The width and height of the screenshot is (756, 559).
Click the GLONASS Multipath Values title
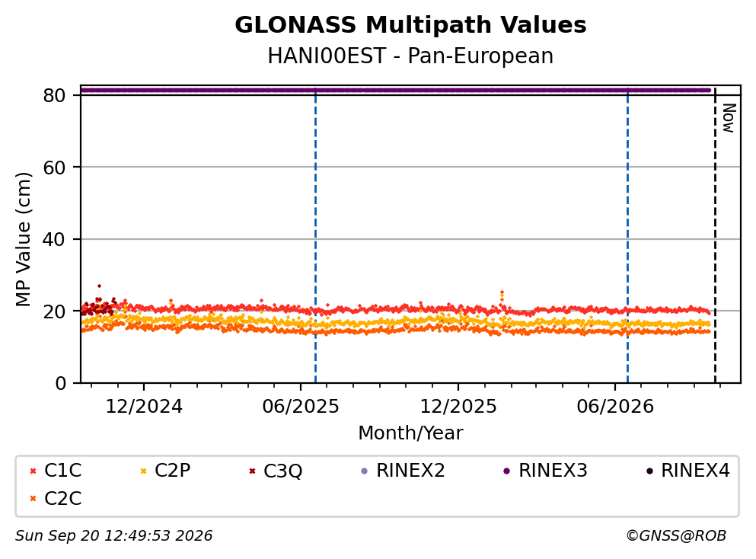pyautogui.click(x=410, y=25)
